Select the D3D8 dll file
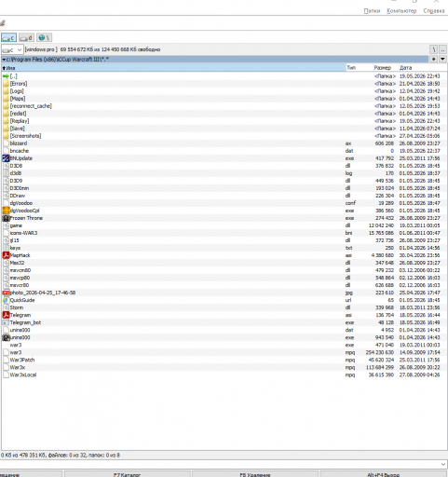 coord(224,166)
